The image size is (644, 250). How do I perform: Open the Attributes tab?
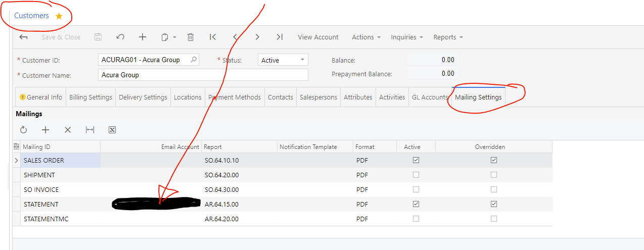(358, 97)
